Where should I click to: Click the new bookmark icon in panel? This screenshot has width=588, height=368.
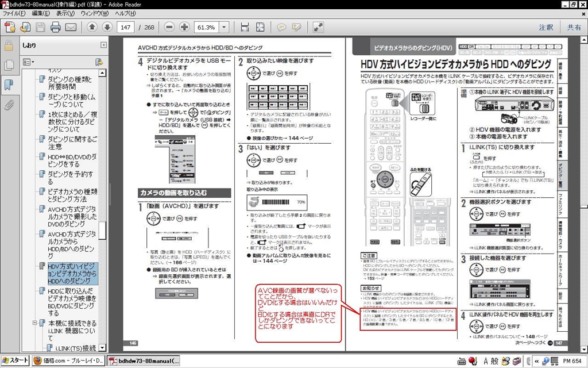tap(99, 62)
